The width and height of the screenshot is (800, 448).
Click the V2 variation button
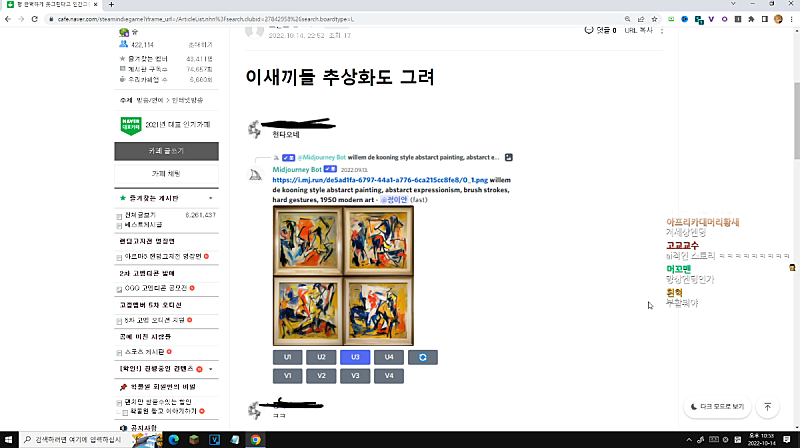[x=321, y=376]
